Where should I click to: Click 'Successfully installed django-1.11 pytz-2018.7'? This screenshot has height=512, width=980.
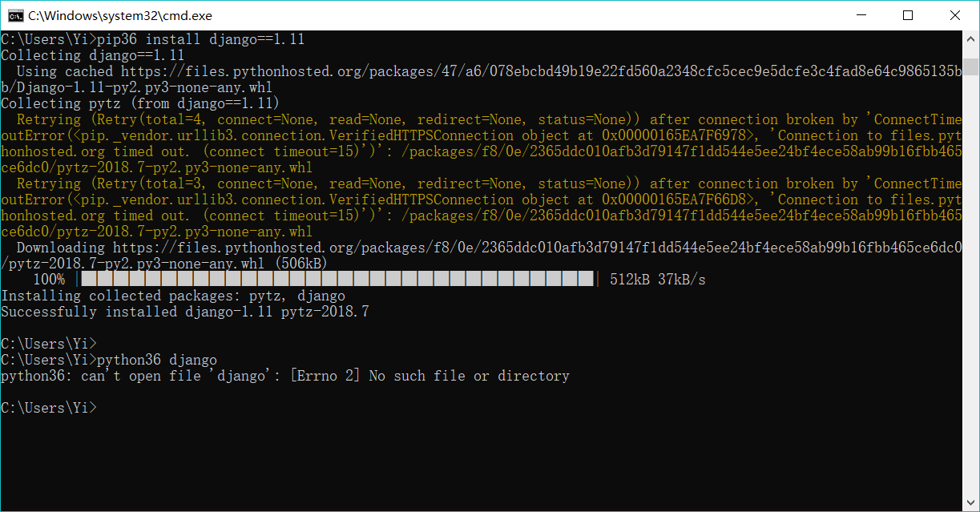click(185, 312)
